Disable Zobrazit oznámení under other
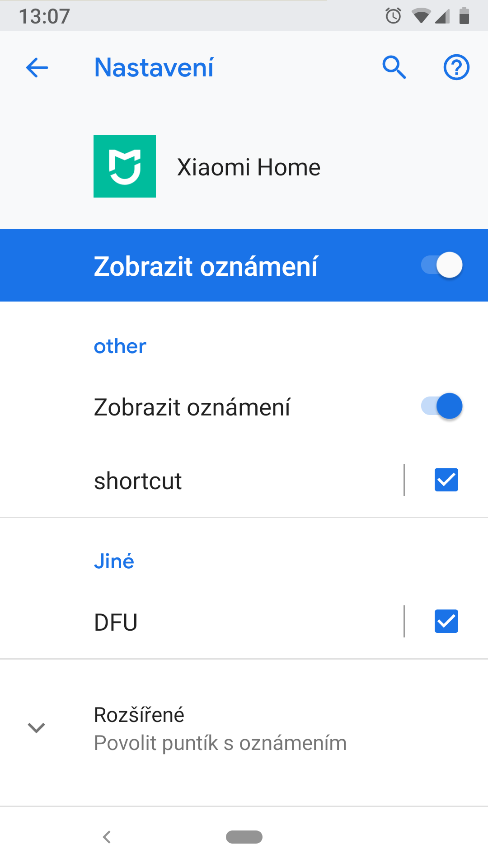This screenshot has width=488, height=868. tap(441, 406)
